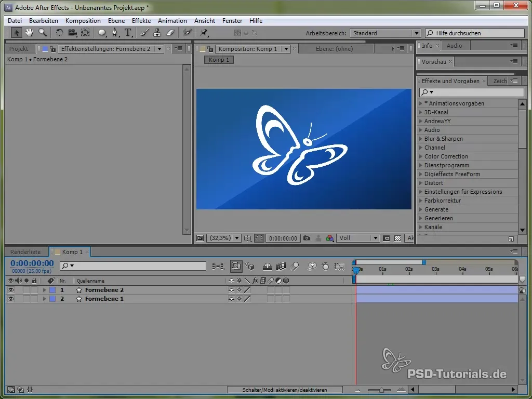
Task: Click Effekte und Vorgaben search field
Action: pyautogui.click(x=472, y=92)
